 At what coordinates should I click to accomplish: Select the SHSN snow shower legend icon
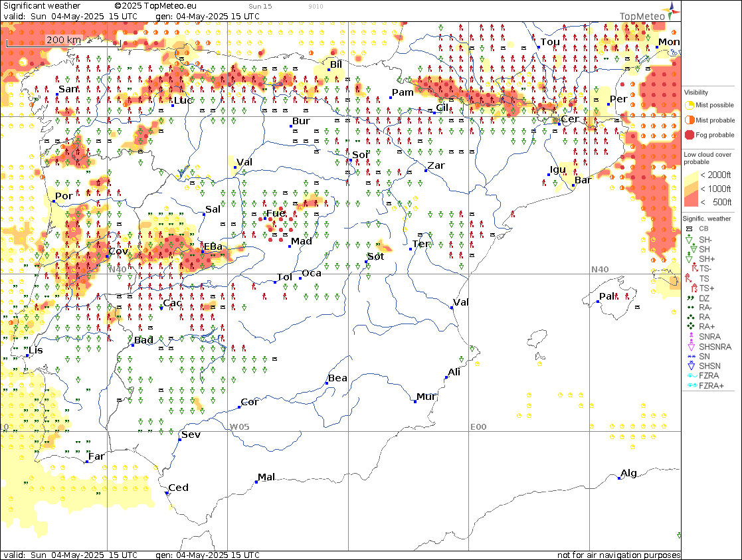point(691,366)
